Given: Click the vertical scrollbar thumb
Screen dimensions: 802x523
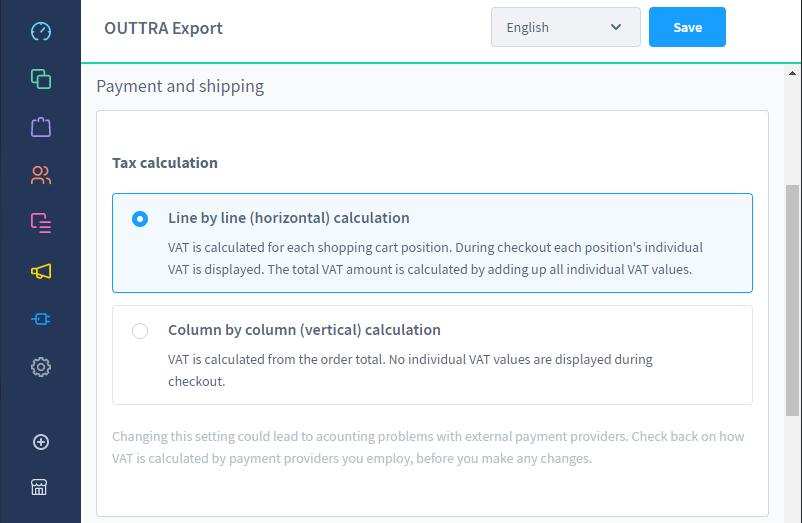Looking at the screenshot, I should [792, 301].
